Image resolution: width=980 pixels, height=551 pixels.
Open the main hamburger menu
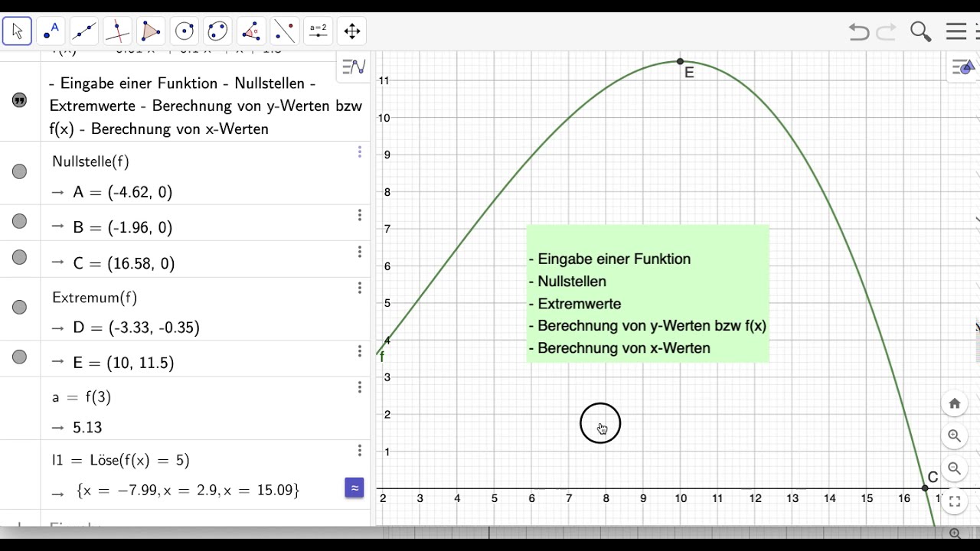coord(956,31)
